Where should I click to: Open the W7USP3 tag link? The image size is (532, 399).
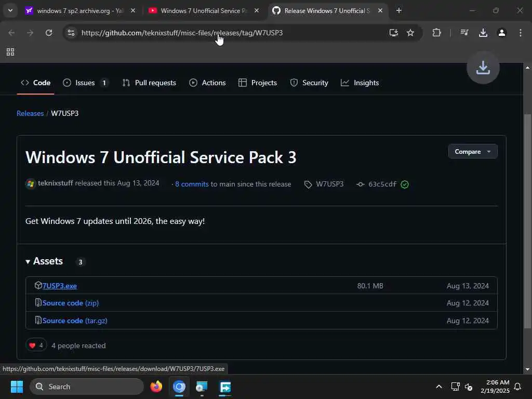[x=329, y=184]
